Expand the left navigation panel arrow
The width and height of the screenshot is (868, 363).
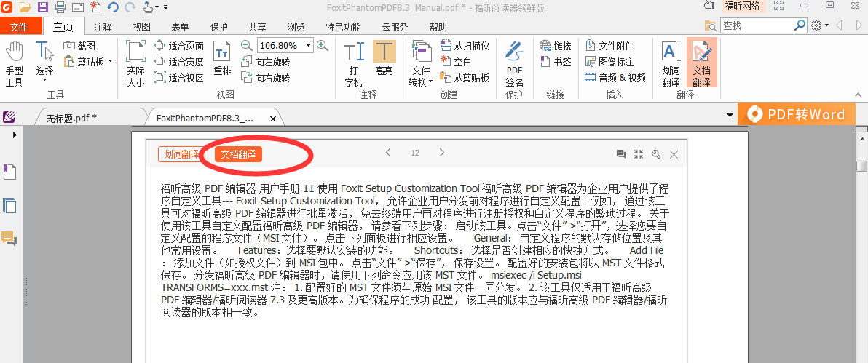[15, 135]
